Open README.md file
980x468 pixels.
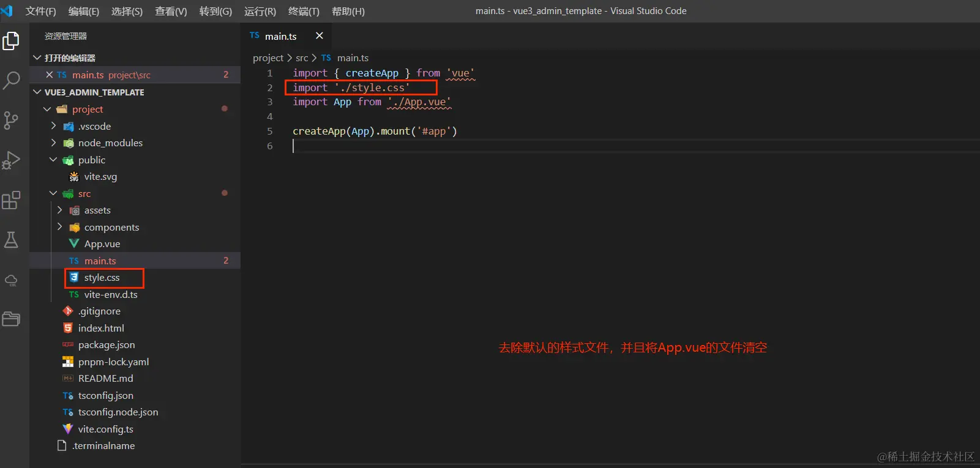[x=105, y=378]
